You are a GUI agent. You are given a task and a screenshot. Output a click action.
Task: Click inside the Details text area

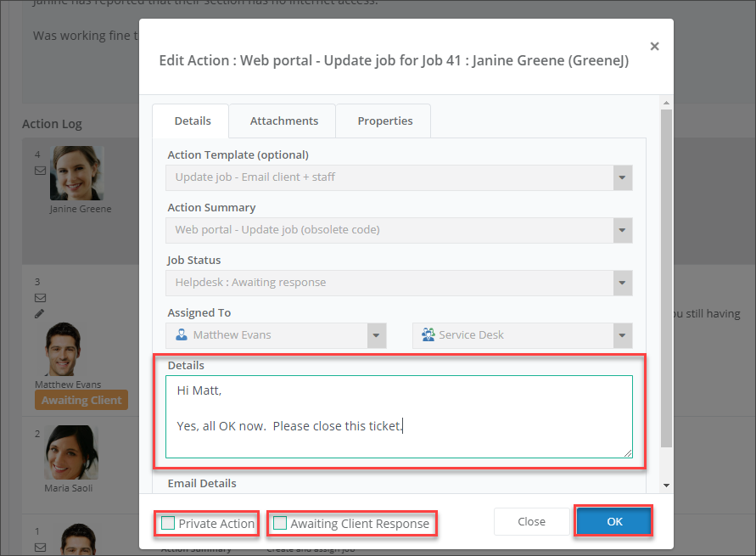[x=399, y=417]
